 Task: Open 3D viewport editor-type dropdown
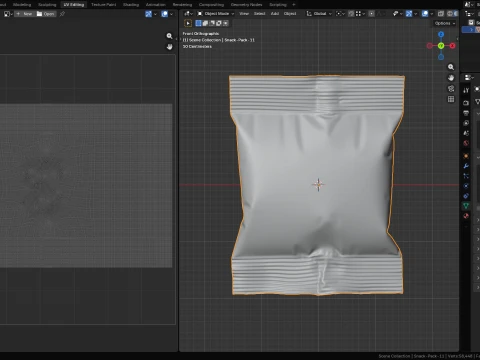188,14
